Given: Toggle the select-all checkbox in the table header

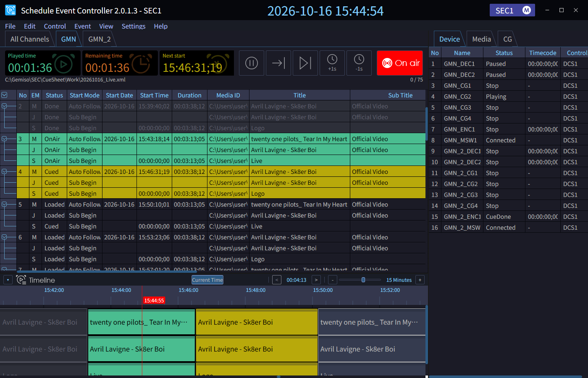Looking at the screenshot, I should 4,95.
